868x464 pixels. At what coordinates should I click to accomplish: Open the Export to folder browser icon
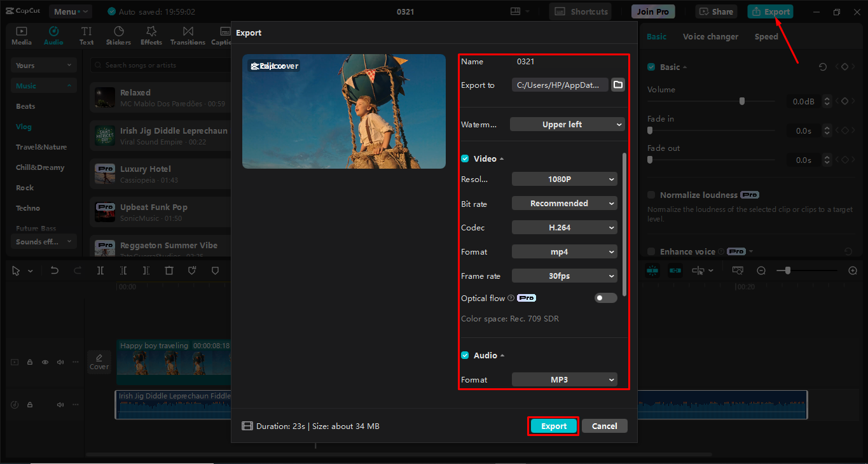617,84
